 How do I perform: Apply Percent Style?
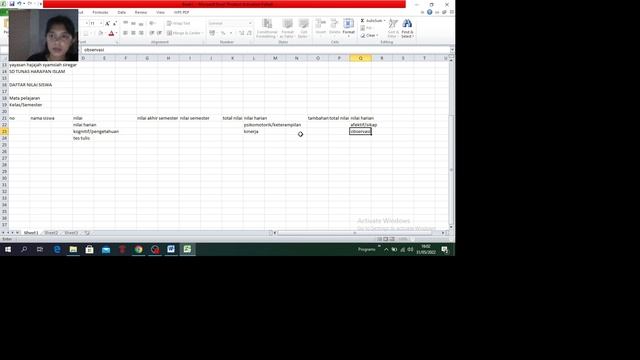point(223,33)
